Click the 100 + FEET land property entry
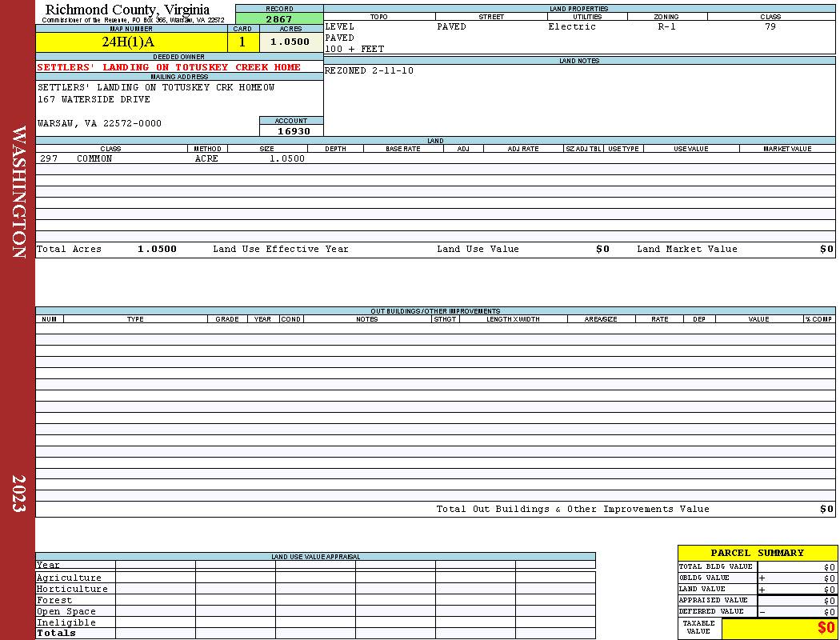This screenshot has width=840, height=640. [x=354, y=49]
